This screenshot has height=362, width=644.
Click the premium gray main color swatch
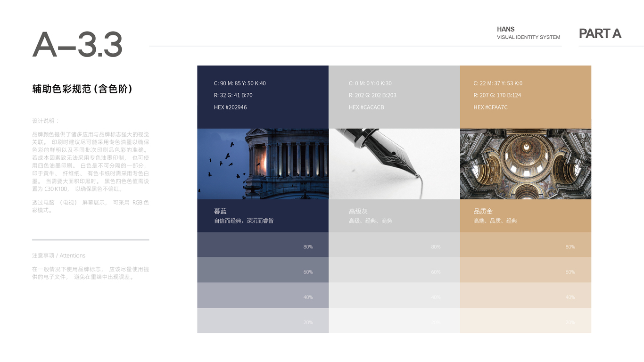394,97
